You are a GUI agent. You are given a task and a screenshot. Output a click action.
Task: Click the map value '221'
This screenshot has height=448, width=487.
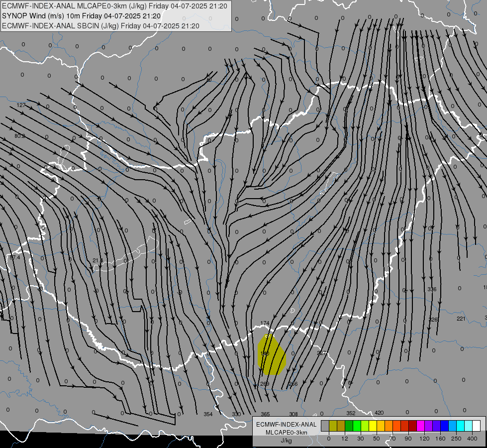click(461, 319)
